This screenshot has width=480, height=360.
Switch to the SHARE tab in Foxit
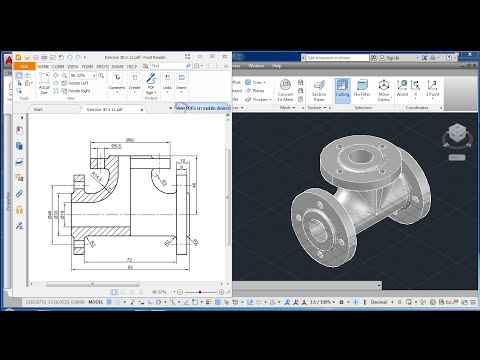[117, 67]
